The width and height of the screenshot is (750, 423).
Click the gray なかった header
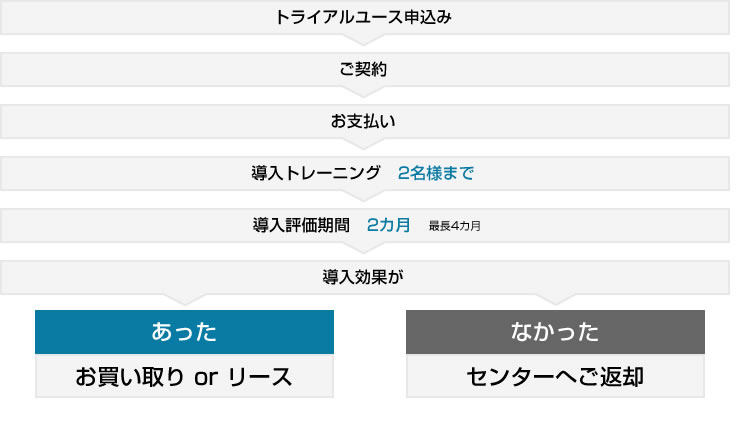coord(555,332)
